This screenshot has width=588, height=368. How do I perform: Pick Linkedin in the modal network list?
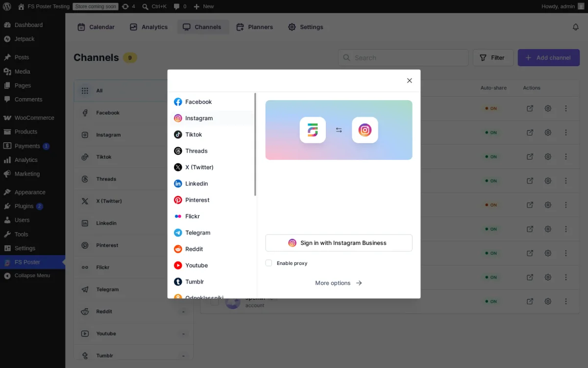click(211, 184)
